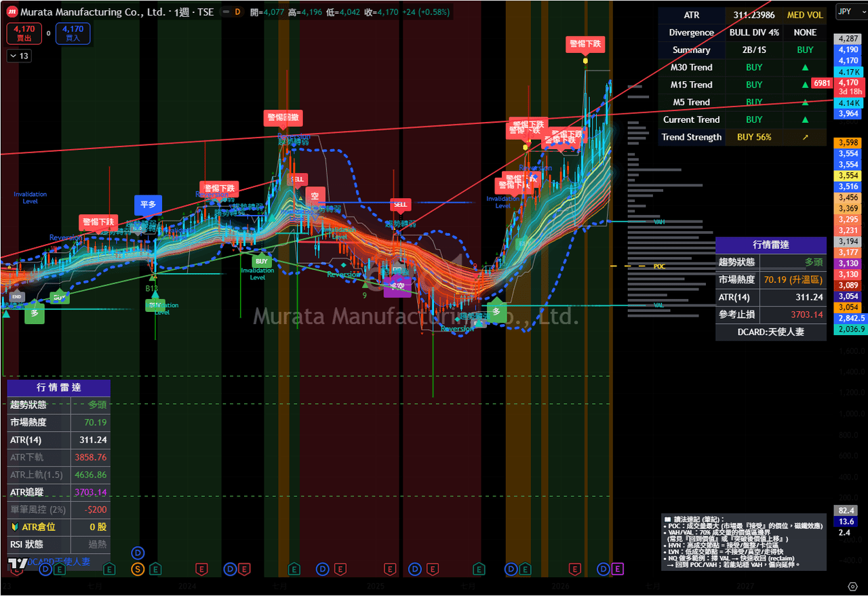Click the 警惕回撤 warning label
This screenshot has width=868, height=596.
click(x=283, y=117)
